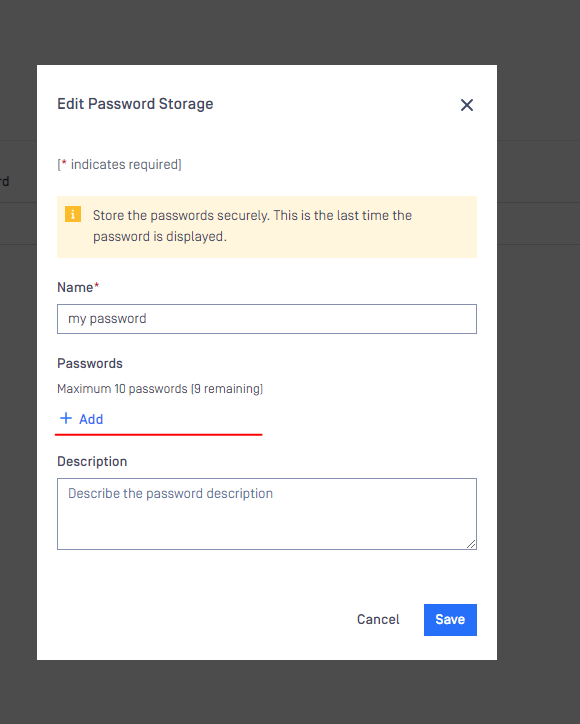Click the Edit Password Storage title
Viewport: 580px width, 724px height.
[x=135, y=104]
